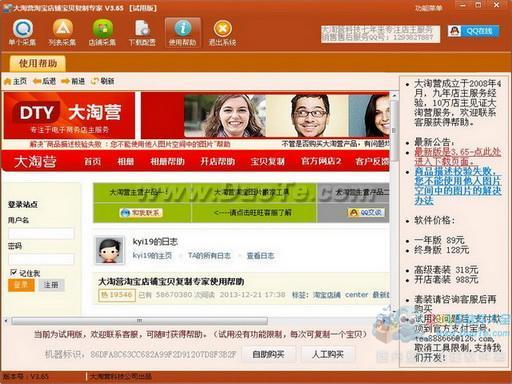Open the 单个采集 single collection tool

(23, 32)
